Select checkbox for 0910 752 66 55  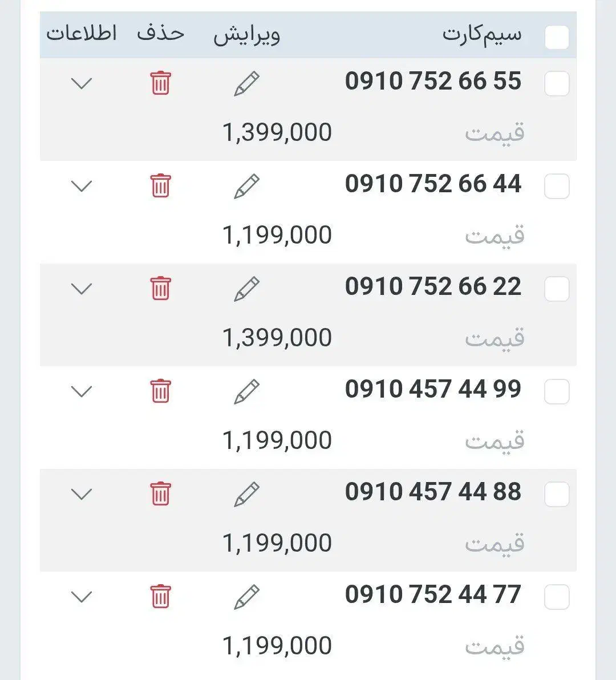click(557, 84)
